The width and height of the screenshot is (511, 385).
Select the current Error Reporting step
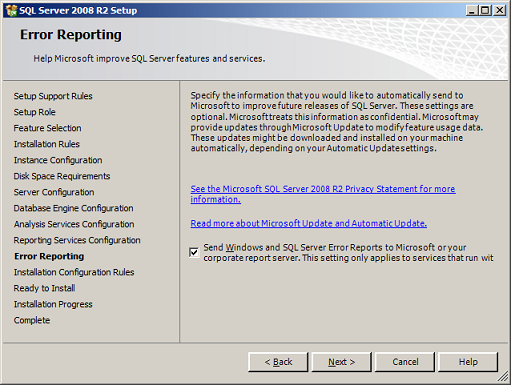click(x=49, y=256)
